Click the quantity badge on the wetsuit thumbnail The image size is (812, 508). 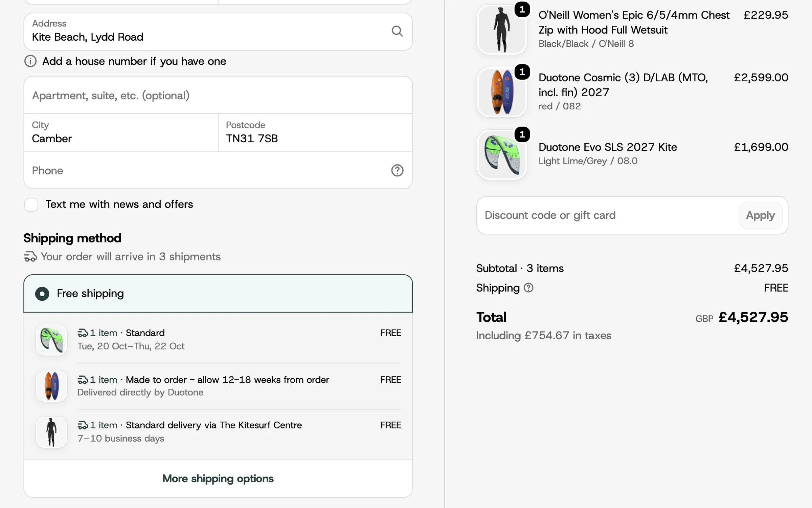pos(522,9)
